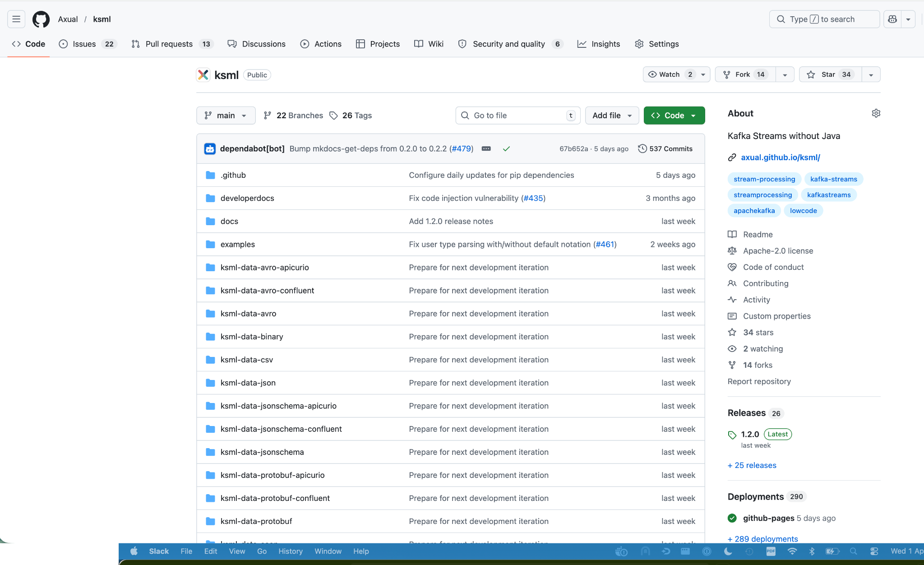
Task: Expand the main branch dropdown
Action: tap(226, 116)
